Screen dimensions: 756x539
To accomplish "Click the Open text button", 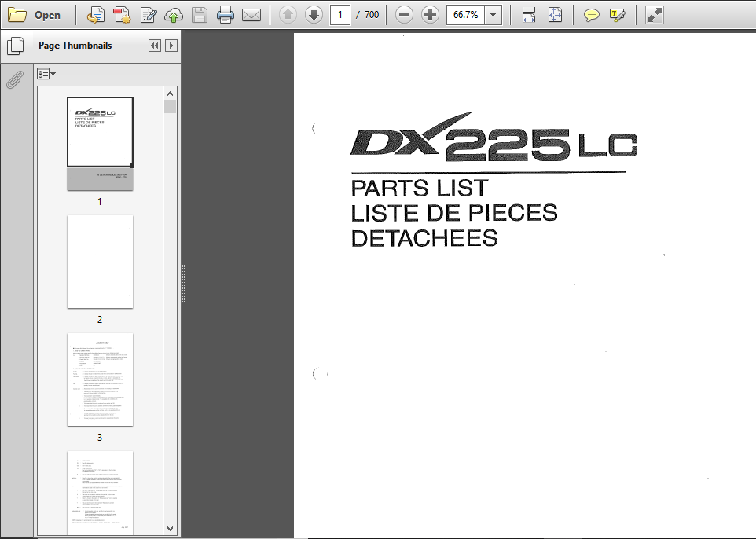I will 47,15.
